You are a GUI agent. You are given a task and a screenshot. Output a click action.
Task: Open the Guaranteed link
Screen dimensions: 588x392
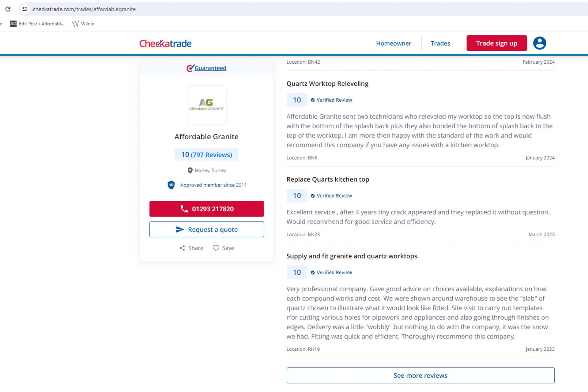[x=210, y=68]
